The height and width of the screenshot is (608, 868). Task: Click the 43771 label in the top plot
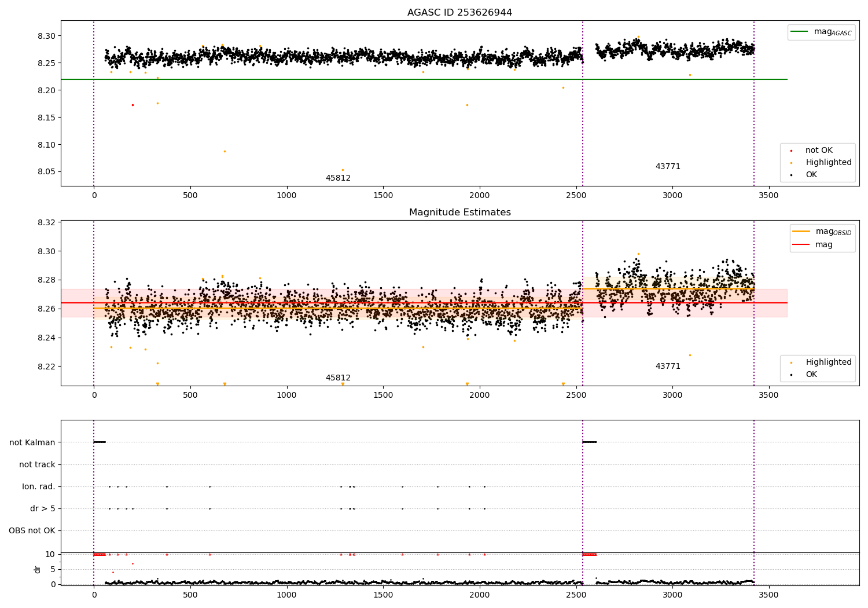coord(668,167)
